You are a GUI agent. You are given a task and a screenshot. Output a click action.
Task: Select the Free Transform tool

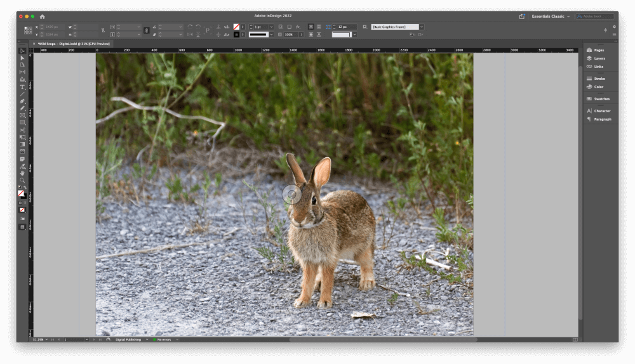22,138
